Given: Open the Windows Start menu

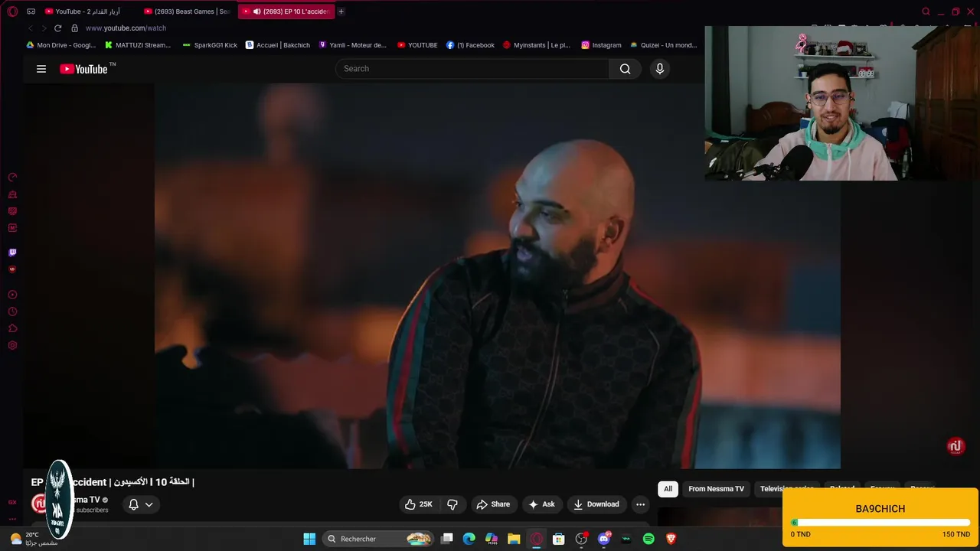Looking at the screenshot, I should coord(309,539).
